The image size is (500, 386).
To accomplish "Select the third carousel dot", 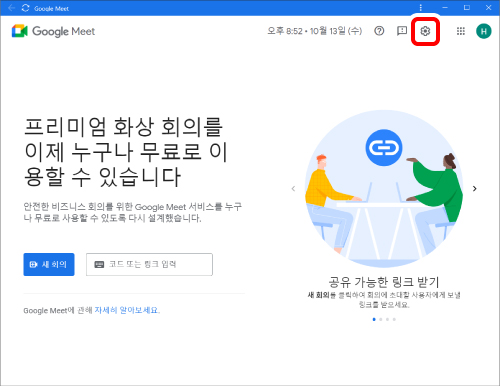I will click(387, 319).
